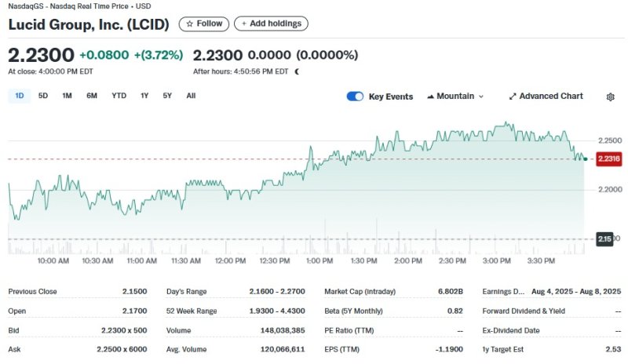Select the 1D time range tab
The width and height of the screenshot is (628, 364).
pyautogui.click(x=19, y=96)
